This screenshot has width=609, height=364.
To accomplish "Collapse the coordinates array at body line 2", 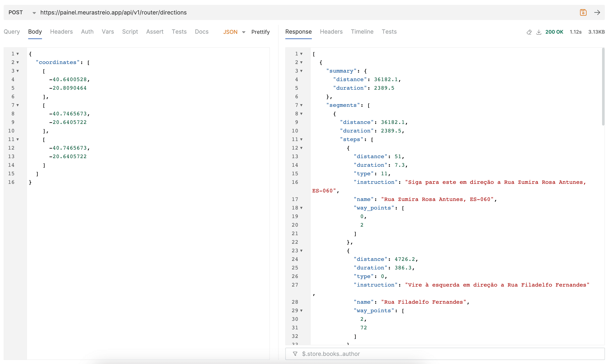I will (x=18, y=62).
